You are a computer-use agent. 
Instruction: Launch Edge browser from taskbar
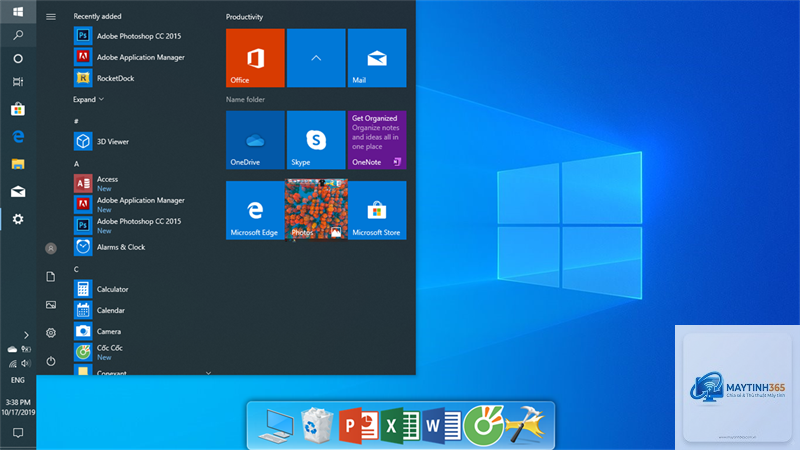point(18,136)
